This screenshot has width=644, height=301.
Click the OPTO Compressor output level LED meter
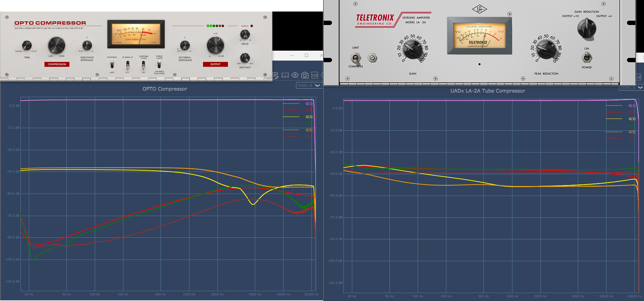click(215, 26)
